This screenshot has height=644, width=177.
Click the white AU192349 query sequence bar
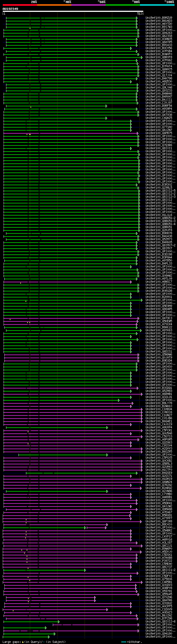coord(73,12)
